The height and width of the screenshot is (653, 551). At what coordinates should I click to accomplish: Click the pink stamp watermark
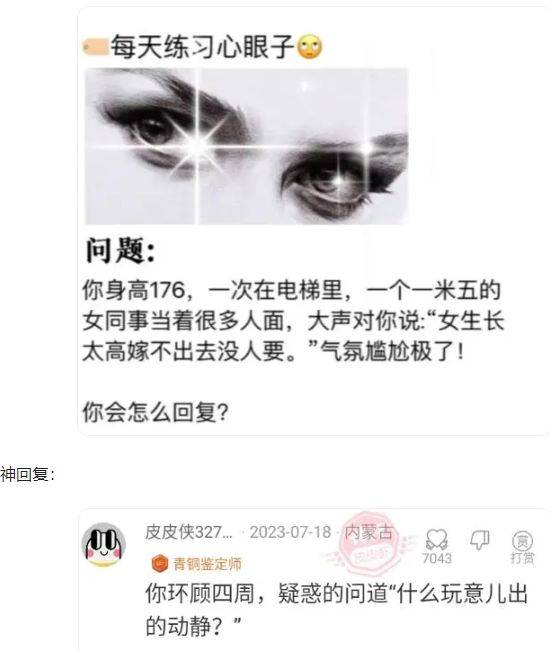pos(369,543)
